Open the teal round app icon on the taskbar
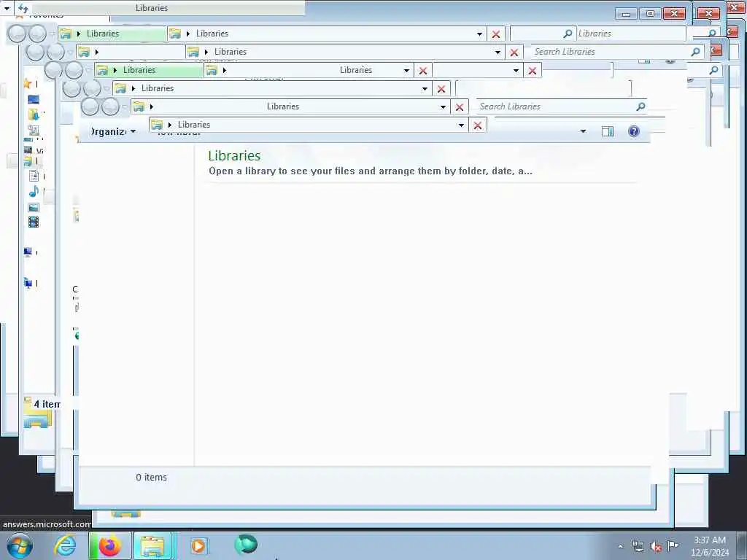The image size is (747, 560). click(246, 544)
